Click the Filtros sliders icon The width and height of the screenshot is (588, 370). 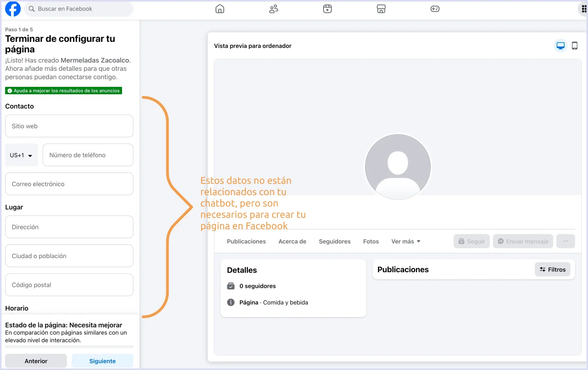click(543, 269)
